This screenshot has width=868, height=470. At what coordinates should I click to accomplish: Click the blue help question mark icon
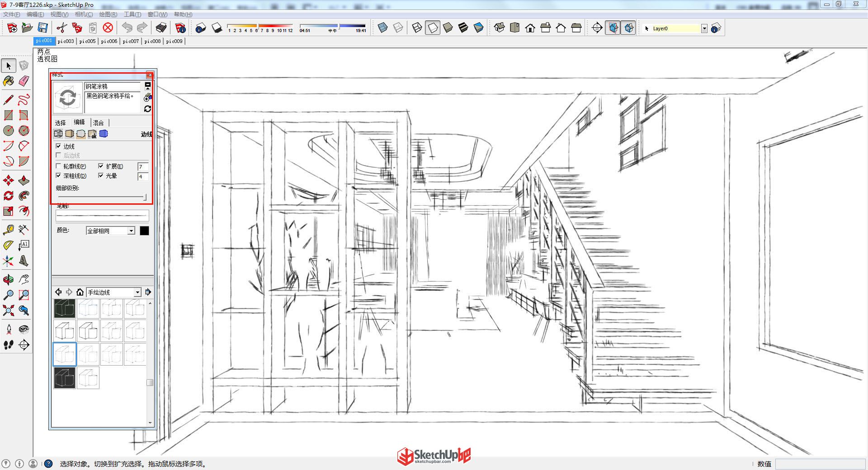(x=48, y=464)
